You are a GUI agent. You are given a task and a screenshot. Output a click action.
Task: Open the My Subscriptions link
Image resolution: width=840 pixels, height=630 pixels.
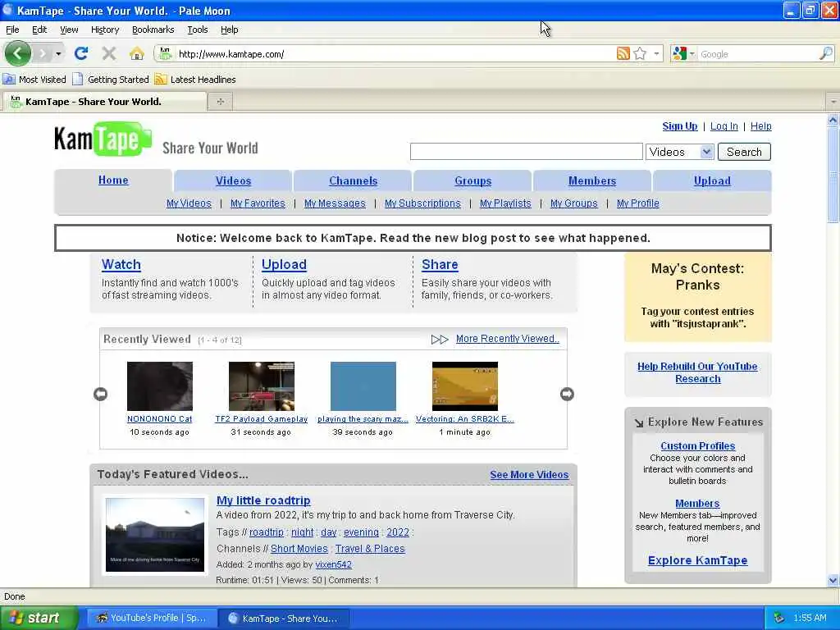(422, 203)
